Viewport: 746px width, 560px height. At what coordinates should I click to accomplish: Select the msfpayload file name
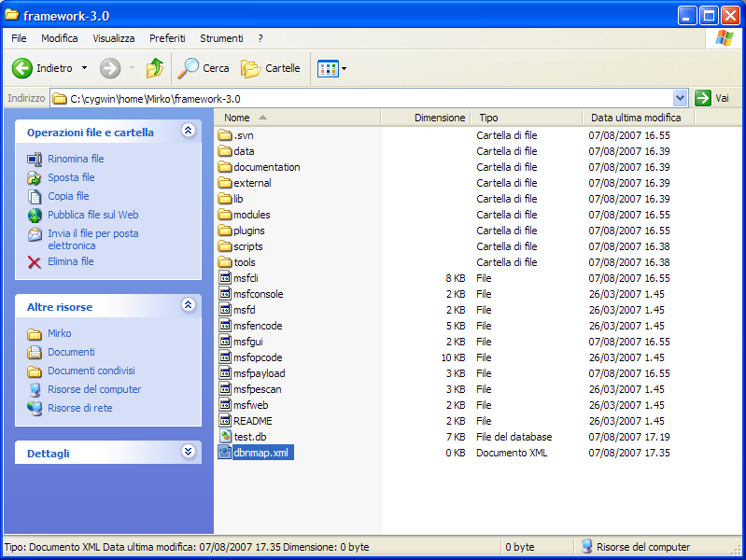tap(260, 373)
